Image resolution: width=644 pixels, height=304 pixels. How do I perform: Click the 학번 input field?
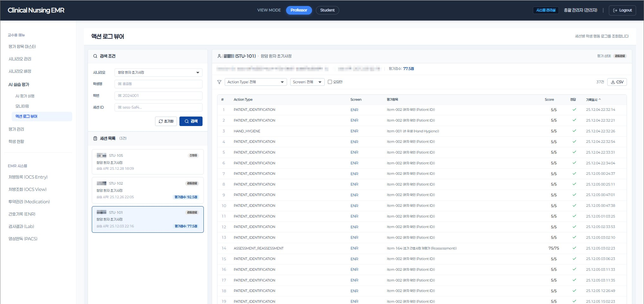tap(159, 96)
